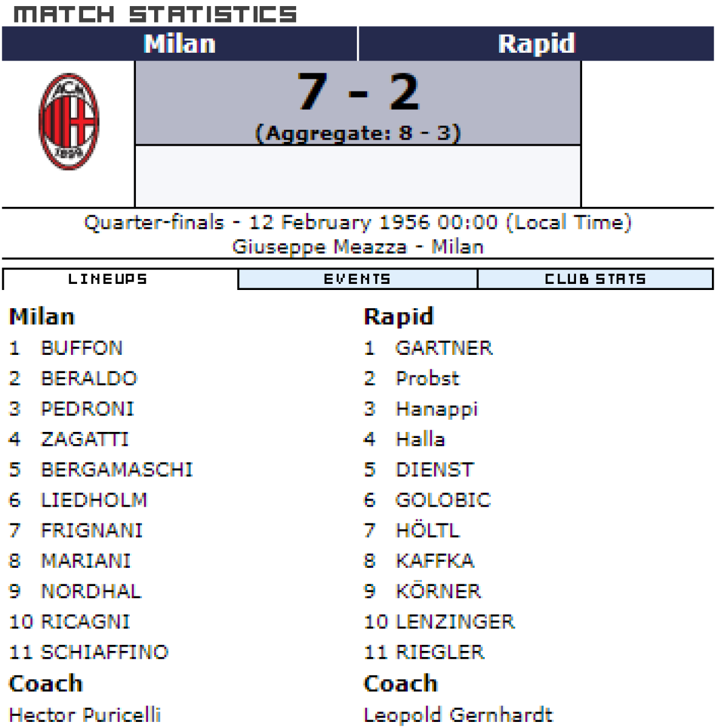Select Milan player Liedholm
The image size is (718, 728).
[93, 500]
